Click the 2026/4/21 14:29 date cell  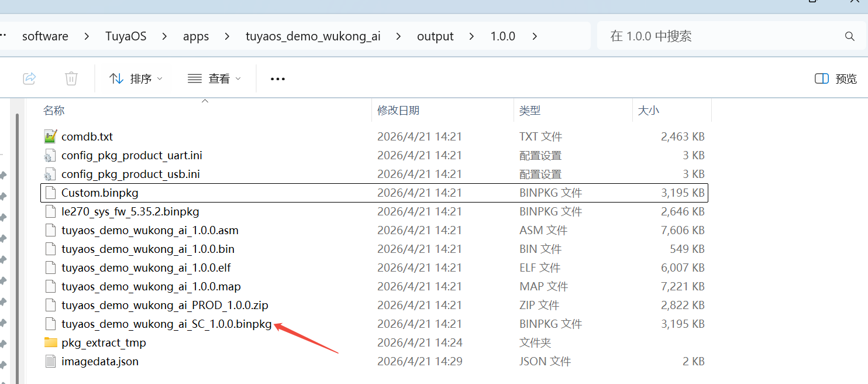[420, 361]
